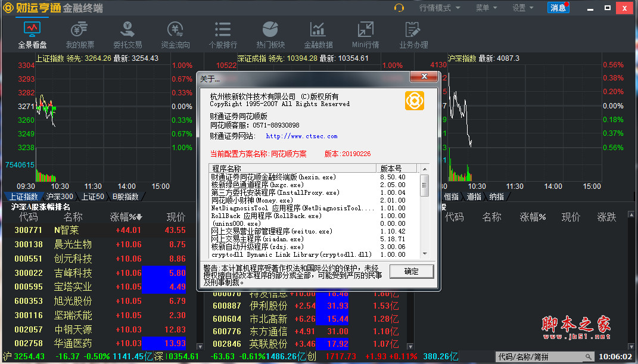Click 代码 column header in left table
638x364 pixels.
[x=28, y=217]
